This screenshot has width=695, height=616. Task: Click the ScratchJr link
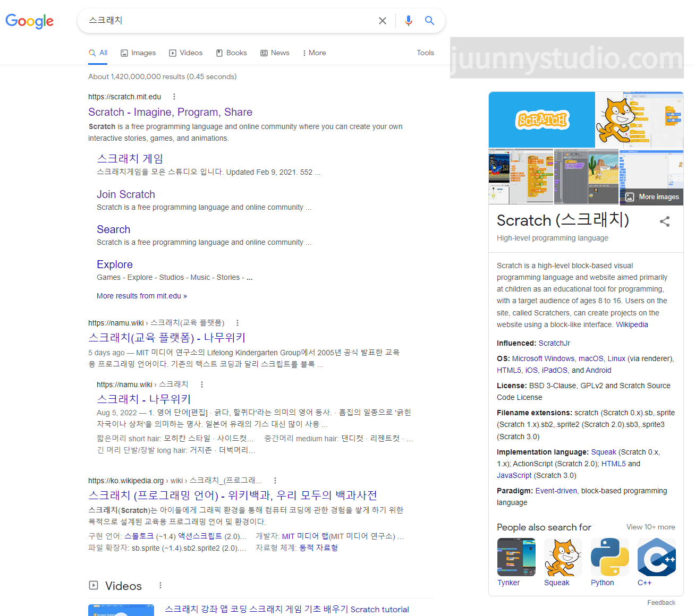(554, 344)
